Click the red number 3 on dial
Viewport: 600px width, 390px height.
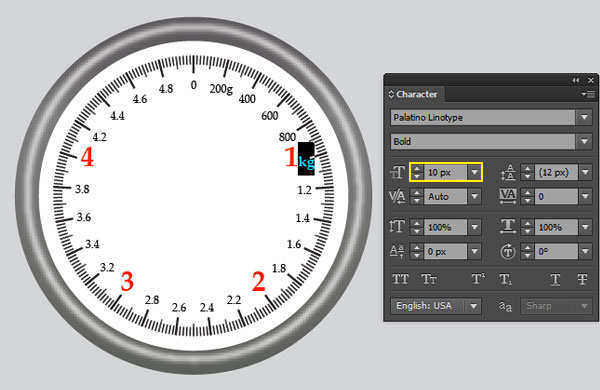127,282
